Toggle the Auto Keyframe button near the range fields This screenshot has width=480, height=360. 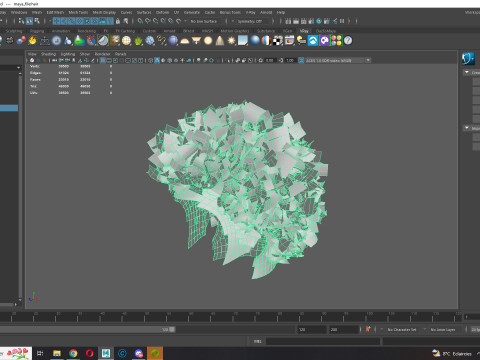(368, 329)
